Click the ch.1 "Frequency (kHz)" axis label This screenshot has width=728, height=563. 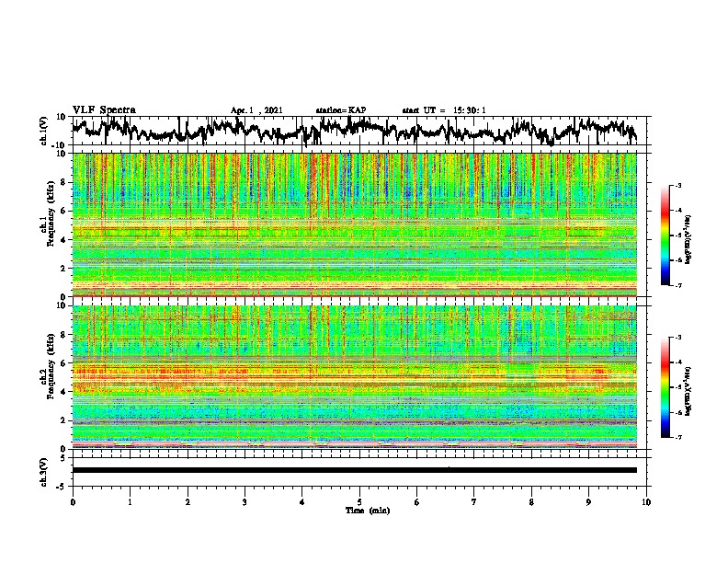[51, 213]
